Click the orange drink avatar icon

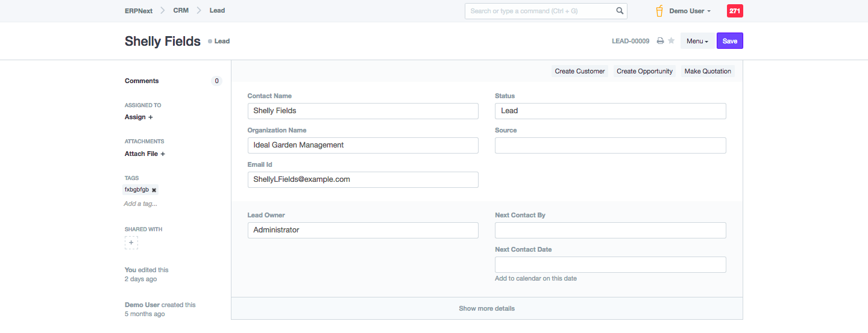coord(659,11)
